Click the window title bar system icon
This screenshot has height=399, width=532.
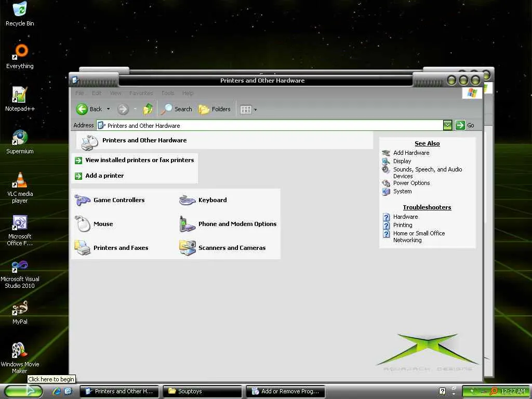75,81
